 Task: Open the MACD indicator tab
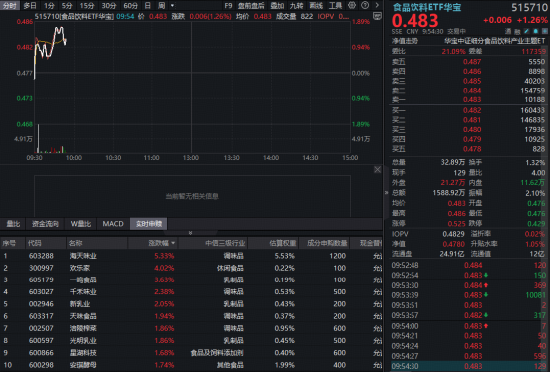coord(113,224)
